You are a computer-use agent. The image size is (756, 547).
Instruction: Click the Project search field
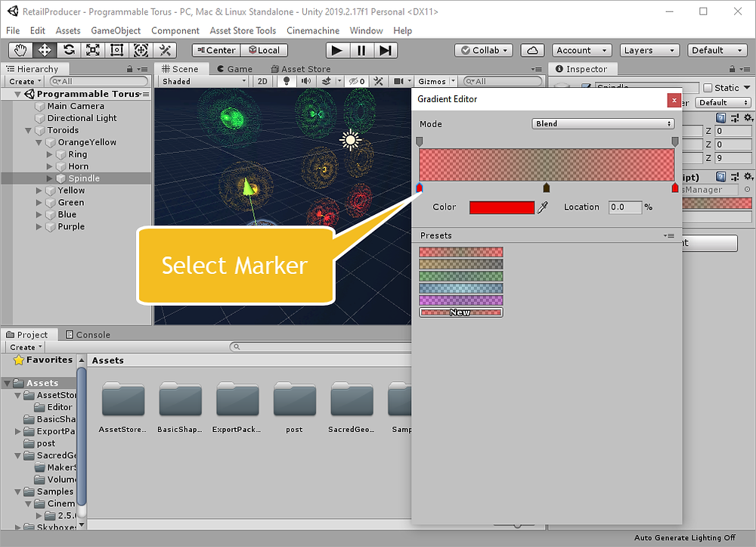[320, 347]
